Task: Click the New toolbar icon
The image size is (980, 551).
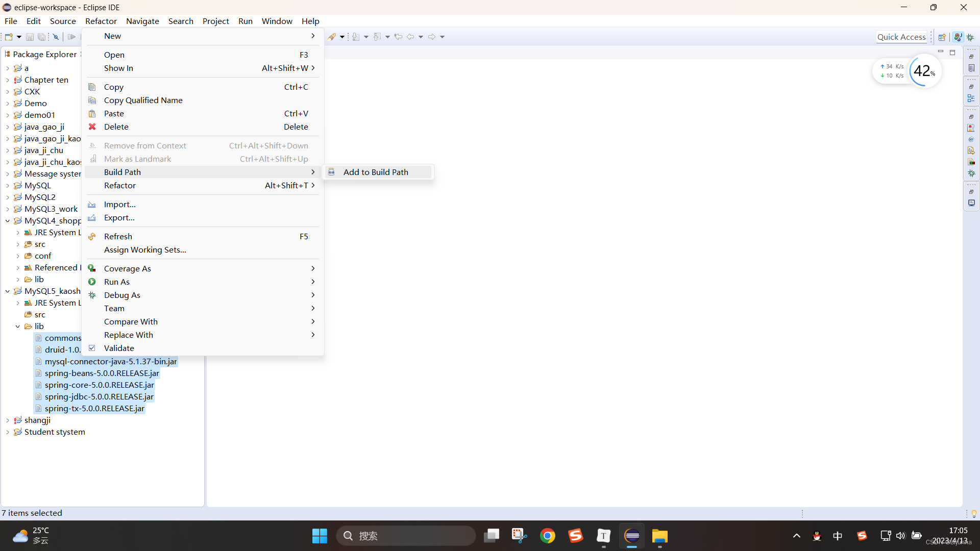Action: [x=9, y=37]
